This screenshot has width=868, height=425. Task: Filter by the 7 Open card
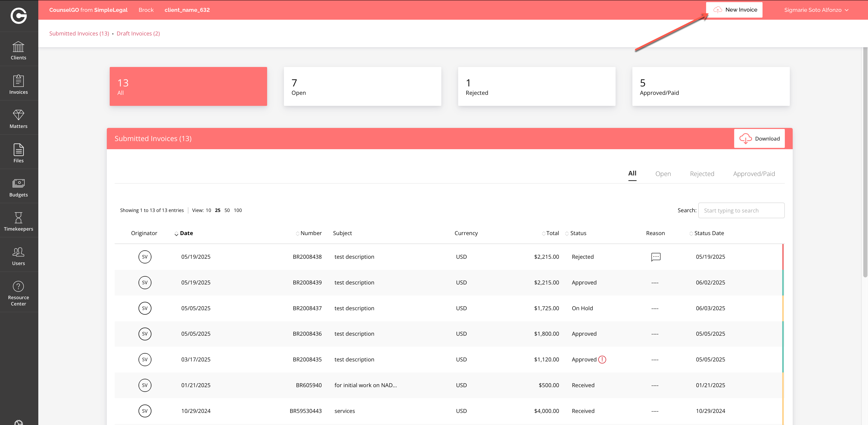[x=362, y=86]
